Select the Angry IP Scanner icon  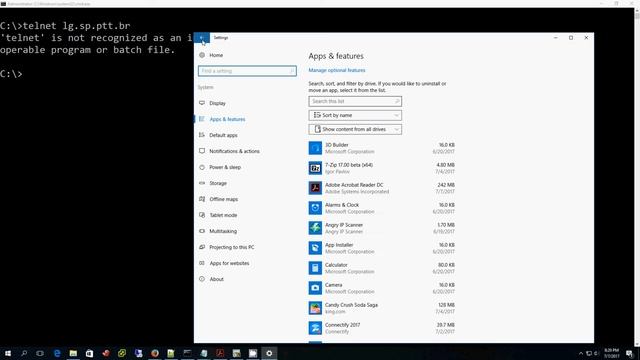[315, 228]
